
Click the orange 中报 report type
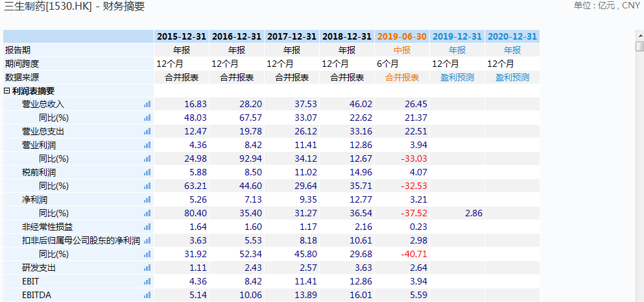[x=402, y=50]
